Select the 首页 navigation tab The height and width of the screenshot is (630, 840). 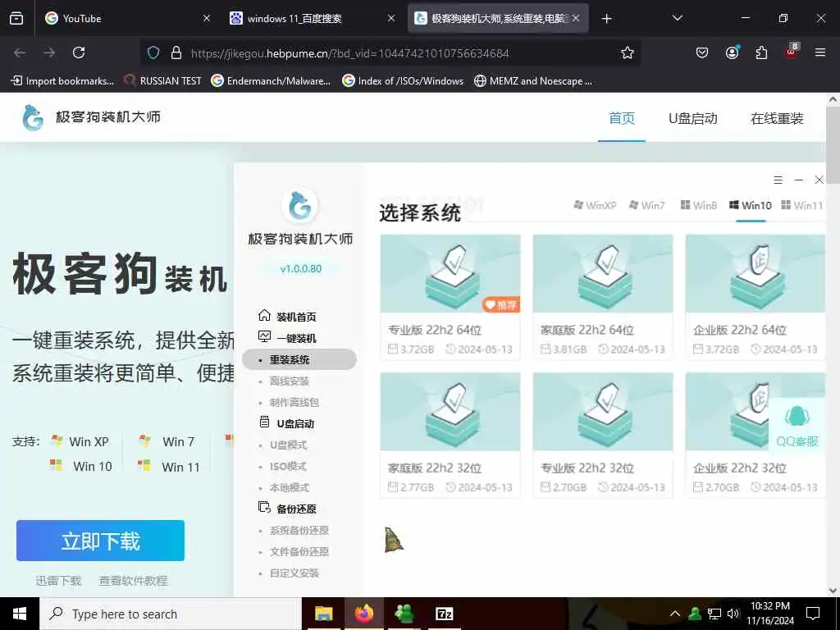(622, 118)
